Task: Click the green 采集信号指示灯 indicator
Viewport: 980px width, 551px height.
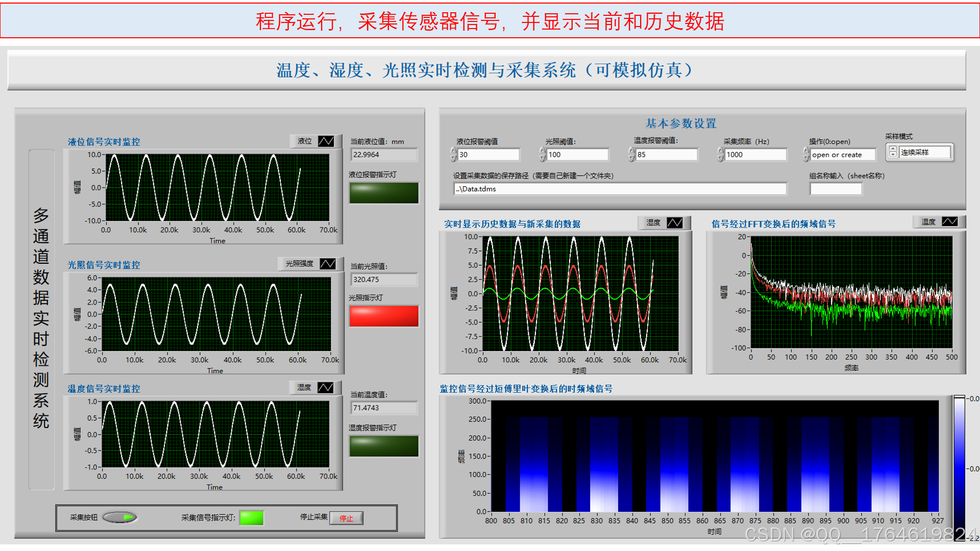Action: pos(251,517)
